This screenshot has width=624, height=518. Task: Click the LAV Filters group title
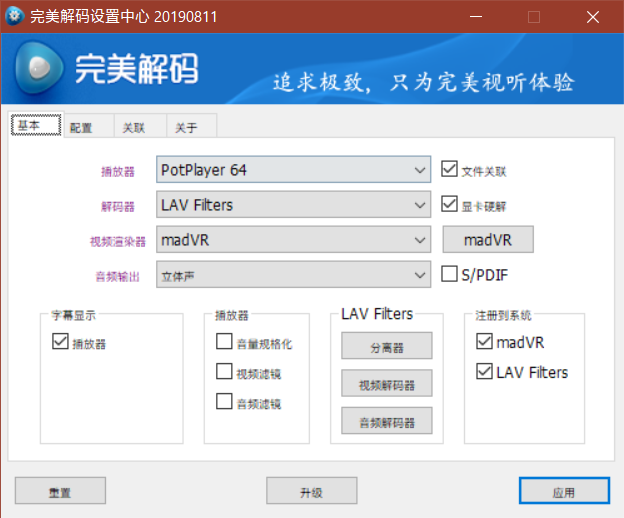377,314
